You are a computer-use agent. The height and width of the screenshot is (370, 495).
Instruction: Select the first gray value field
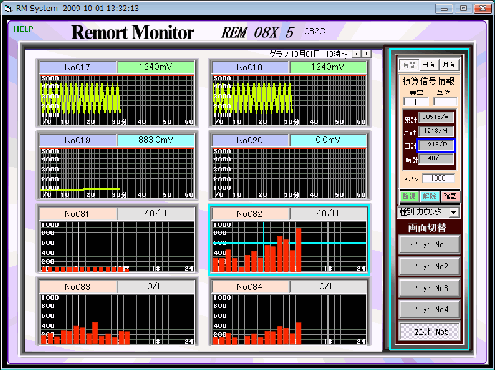coord(436,117)
